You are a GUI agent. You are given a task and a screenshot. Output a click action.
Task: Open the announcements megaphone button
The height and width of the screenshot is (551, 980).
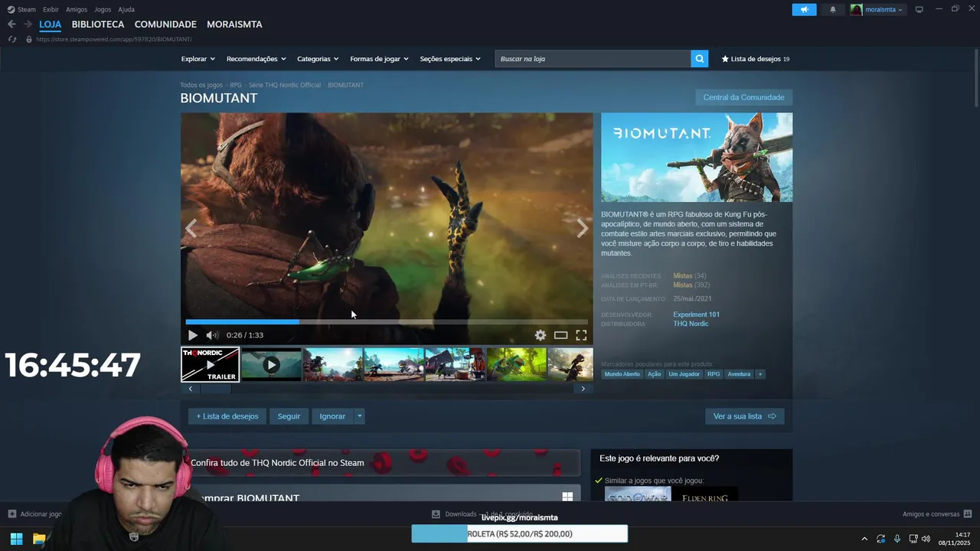(804, 9)
